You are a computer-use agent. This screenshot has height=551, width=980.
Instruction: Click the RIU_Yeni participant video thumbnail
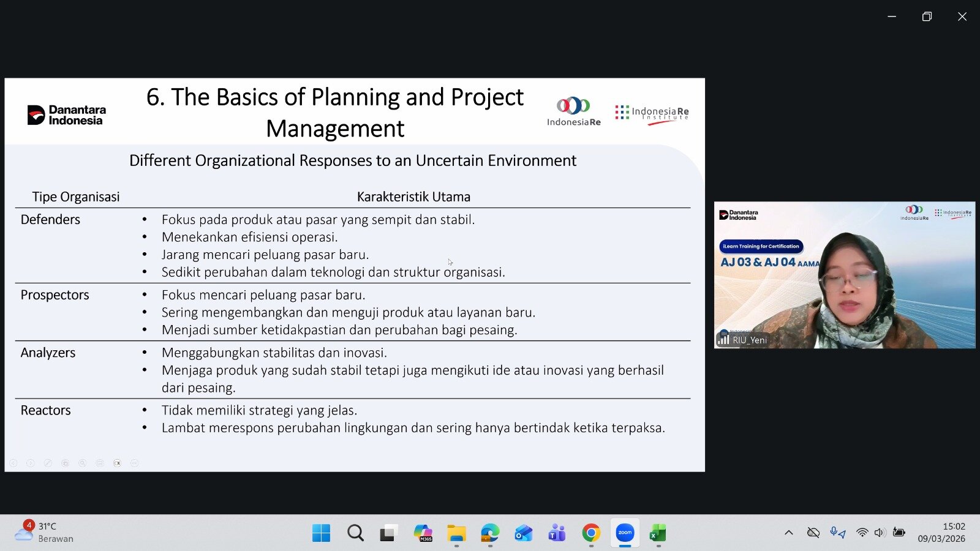844,275
